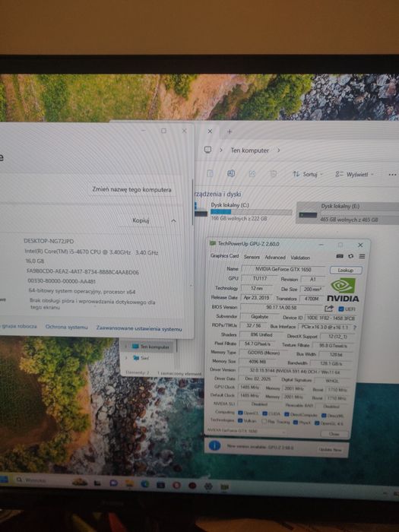The height and width of the screenshot is (532, 399).
Task: Toggle the DirectCompute checkbox
Action: coord(287,414)
